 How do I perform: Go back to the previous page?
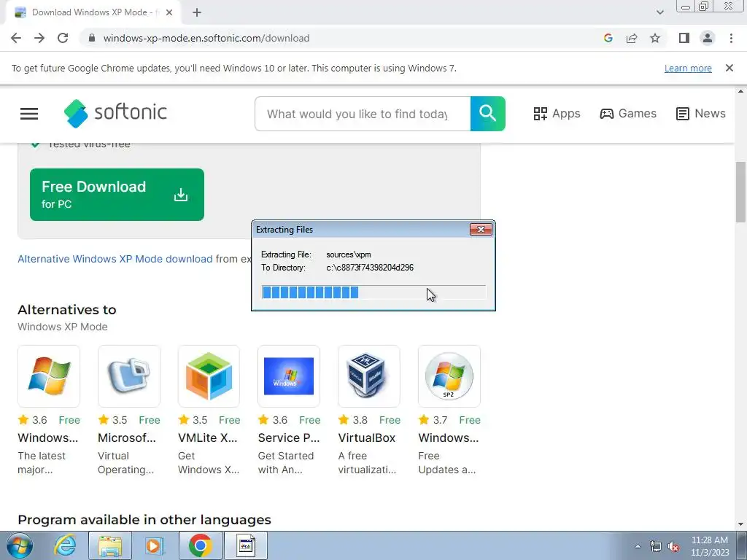tap(16, 38)
